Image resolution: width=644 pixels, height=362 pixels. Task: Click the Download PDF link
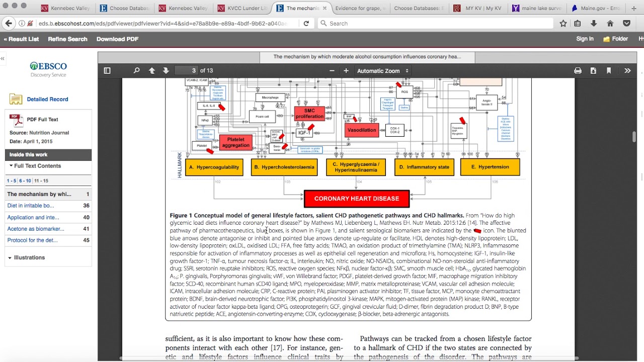tap(117, 39)
